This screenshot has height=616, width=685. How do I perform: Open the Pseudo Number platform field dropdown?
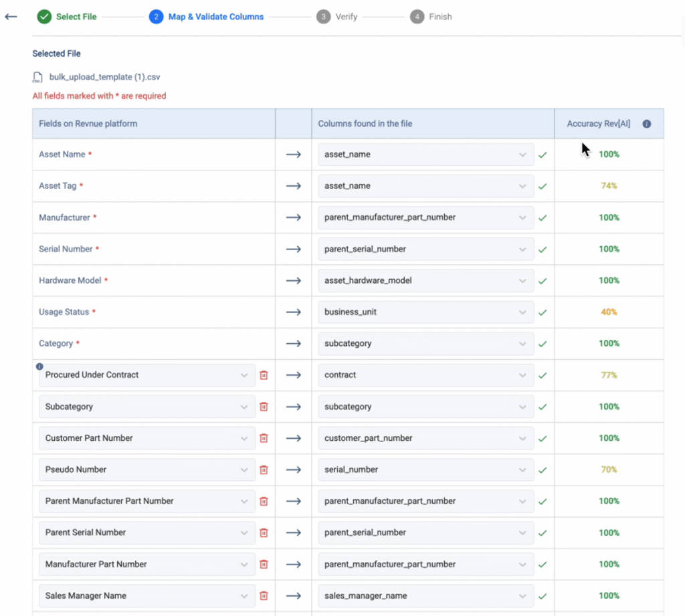coord(243,470)
